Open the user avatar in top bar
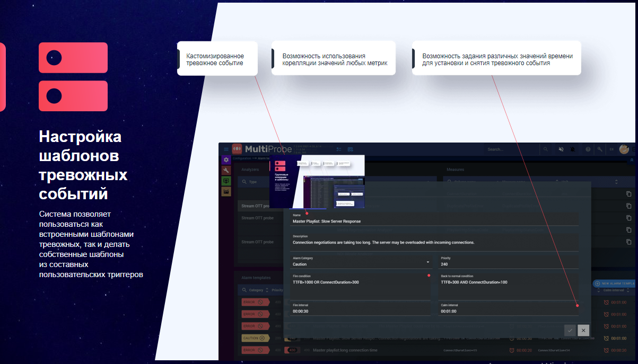This screenshot has width=638, height=364. click(624, 149)
